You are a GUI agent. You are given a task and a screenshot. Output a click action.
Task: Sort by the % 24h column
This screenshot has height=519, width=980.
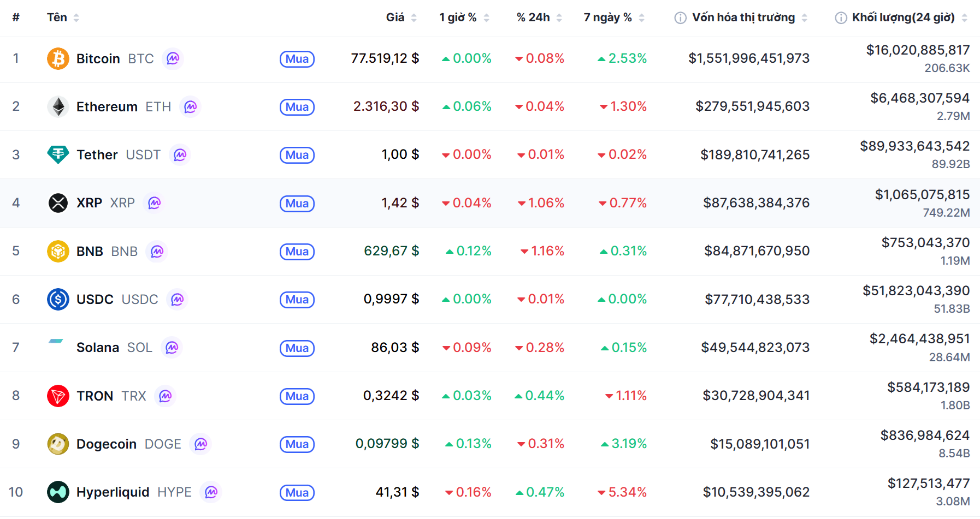539,17
